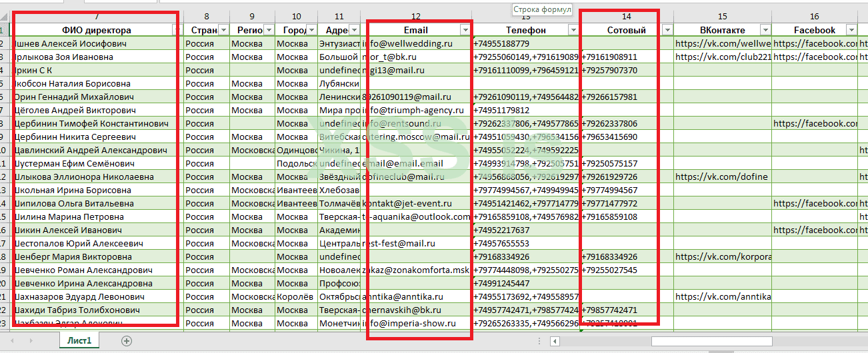868x353 pixels.
Task: Select phone cell +74991245447
Action: [x=526, y=283]
